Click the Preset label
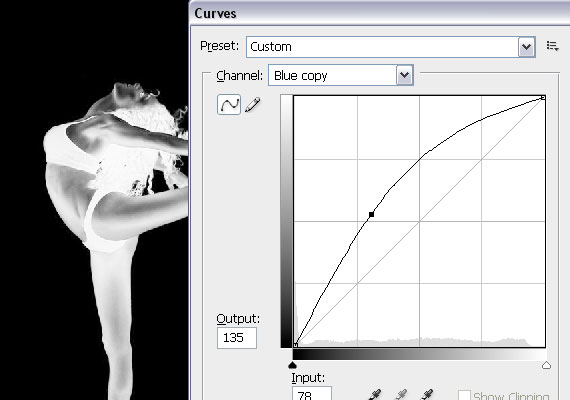 pyautogui.click(x=220, y=46)
